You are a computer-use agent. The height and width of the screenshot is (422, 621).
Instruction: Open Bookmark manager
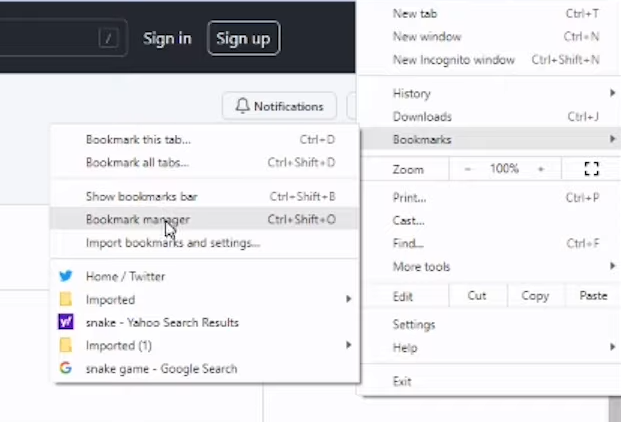(205, 219)
